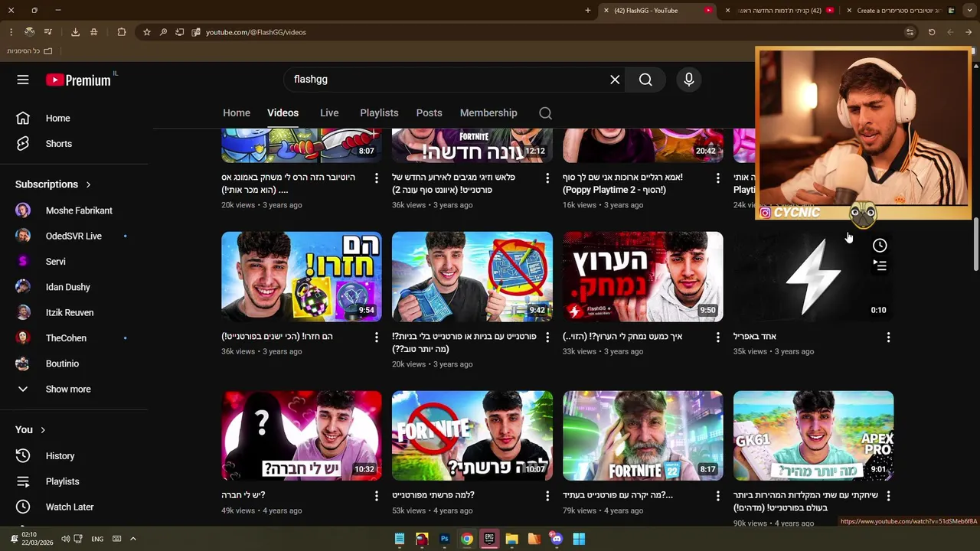This screenshot has height=551, width=980.
Task: Switch to the קניתי ת'דמות החדשה browser tab
Action: (x=781, y=11)
